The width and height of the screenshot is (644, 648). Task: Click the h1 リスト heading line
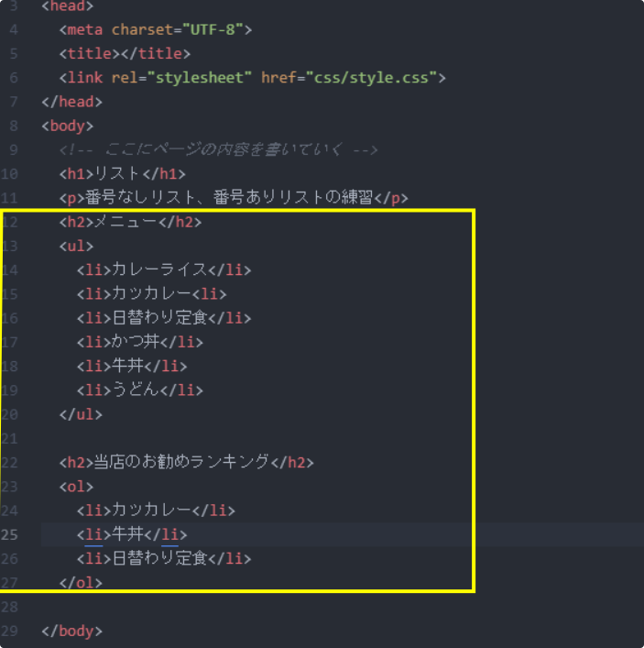click(x=122, y=173)
